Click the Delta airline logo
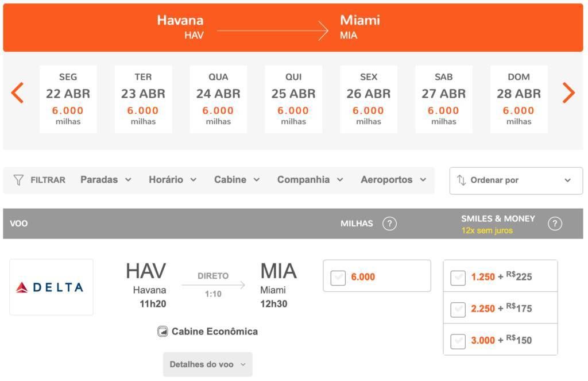Viewport: 588px width, 381px height. 51,287
